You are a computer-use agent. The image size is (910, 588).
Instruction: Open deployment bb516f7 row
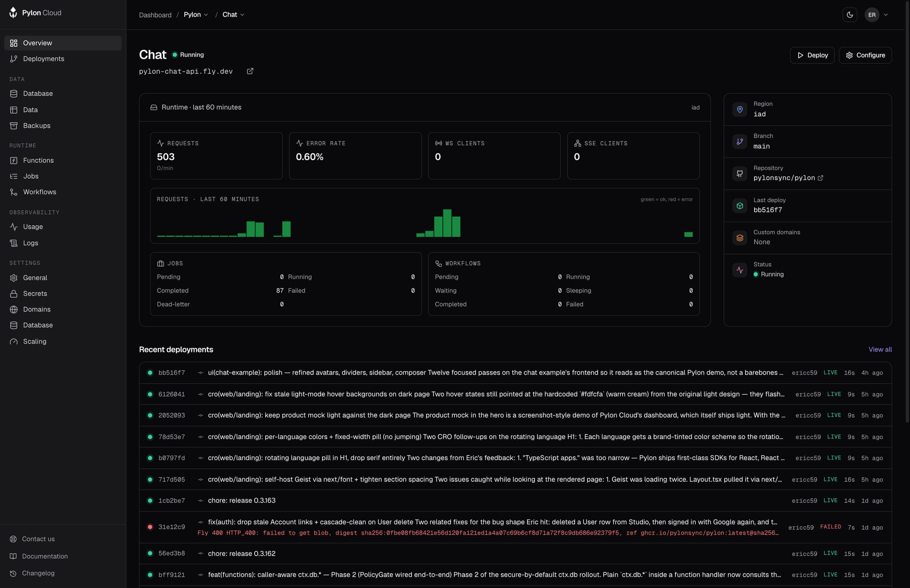pos(515,373)
